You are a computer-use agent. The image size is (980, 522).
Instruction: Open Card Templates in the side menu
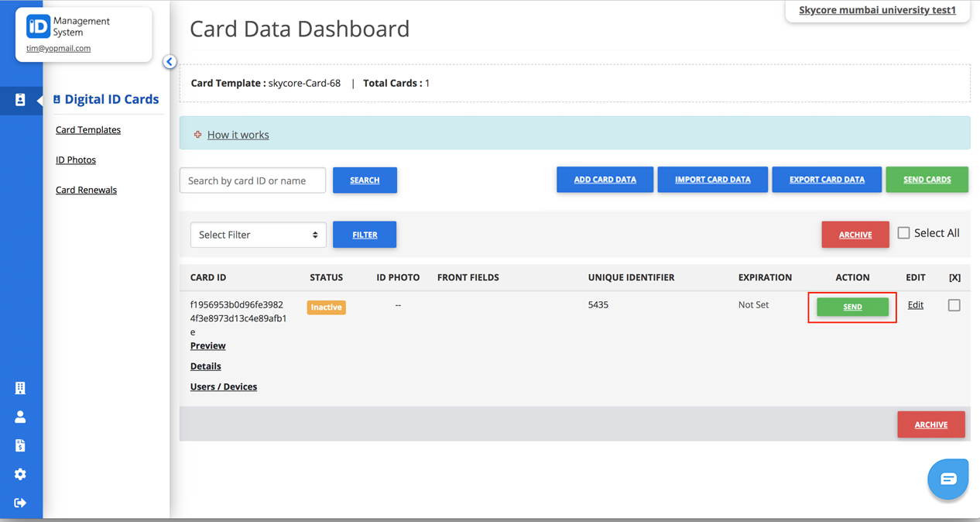88,129
